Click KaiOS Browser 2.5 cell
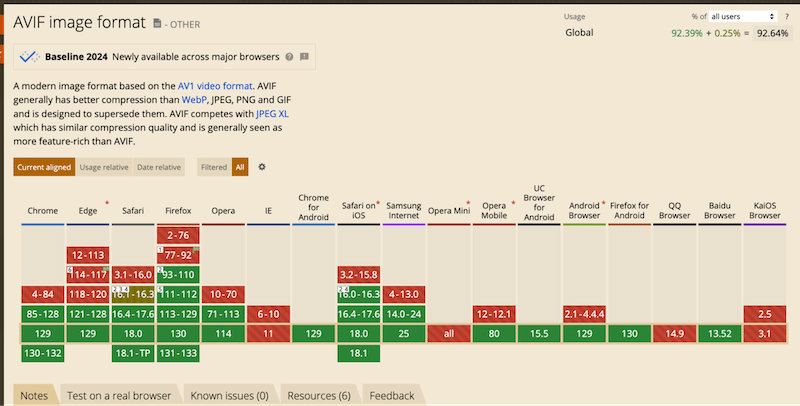The image size is (800, 406). coord(765,314)
